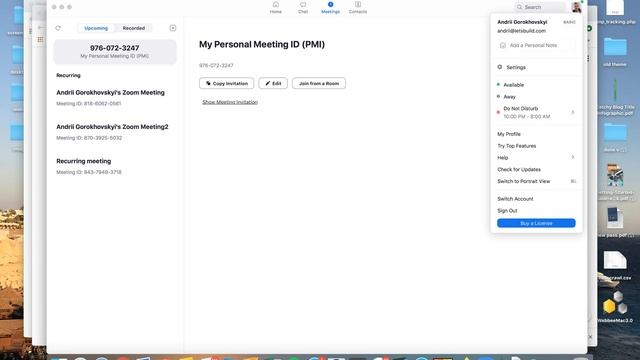Click the back arrow in the background window
Screen dimensions: 640x360
click(x=41, y=27)
